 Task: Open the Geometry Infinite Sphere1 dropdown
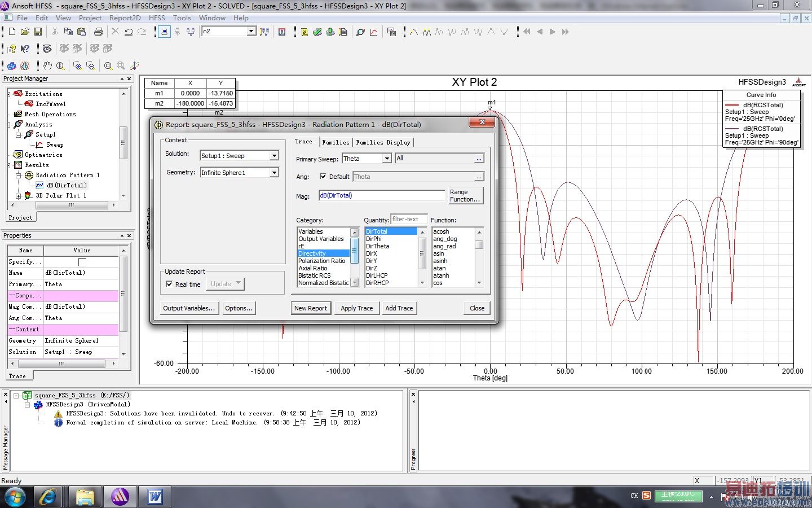coord(274,173)
